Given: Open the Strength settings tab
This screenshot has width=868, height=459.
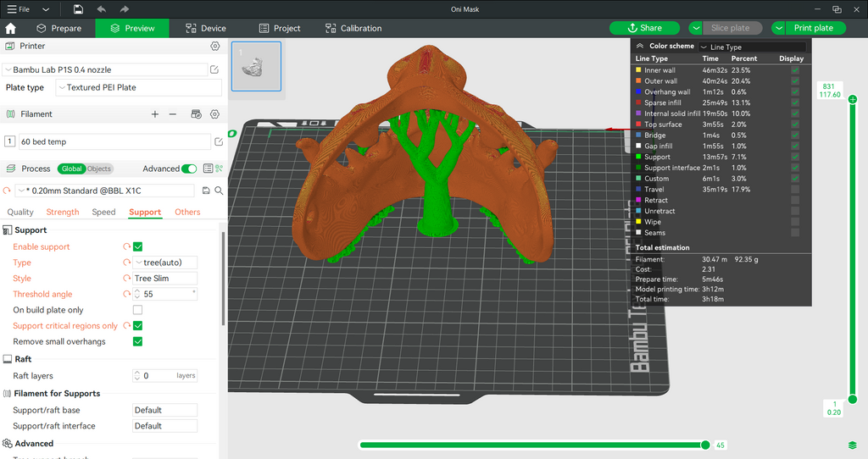Looking at the screenshot, I should (63, 212).
